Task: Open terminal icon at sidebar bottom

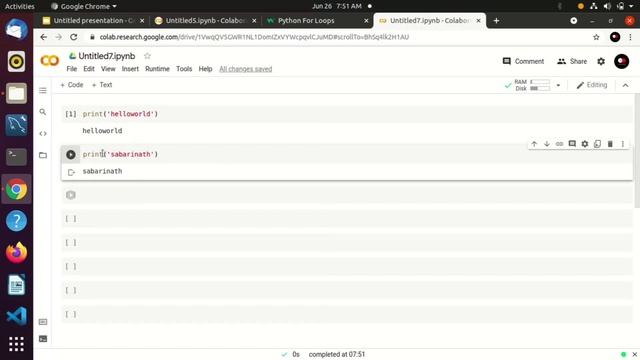Action: point(43,339)
